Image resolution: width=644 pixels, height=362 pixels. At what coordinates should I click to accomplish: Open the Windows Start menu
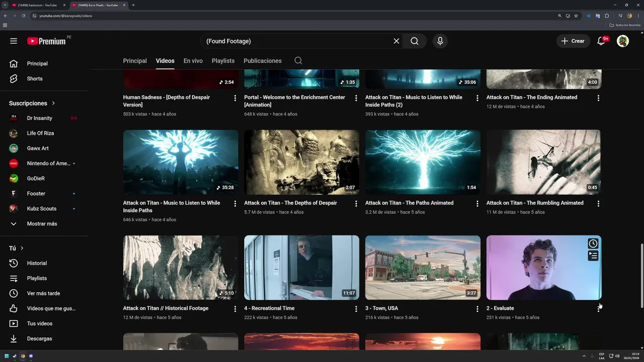coord(7,356)
